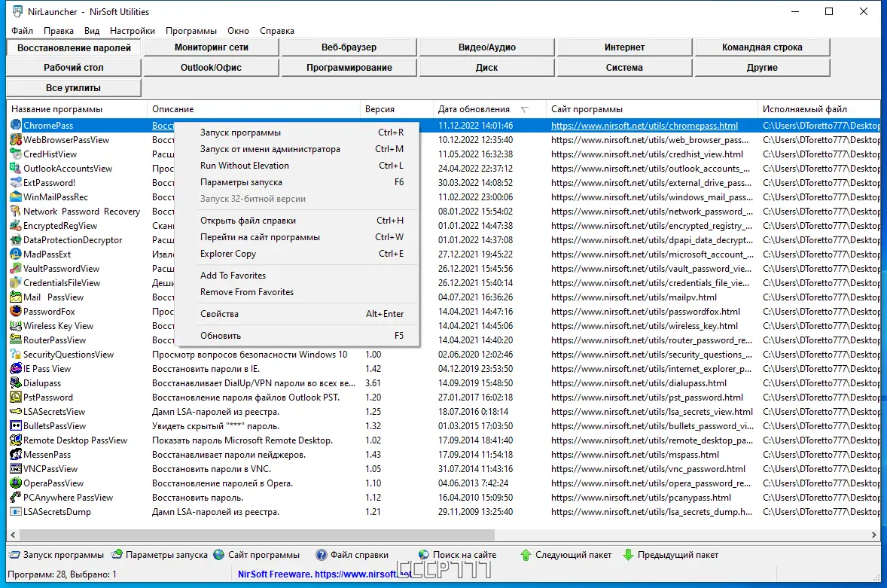887x588 pixels.
Task: Open the Справка menu
Action: (276, 31)
